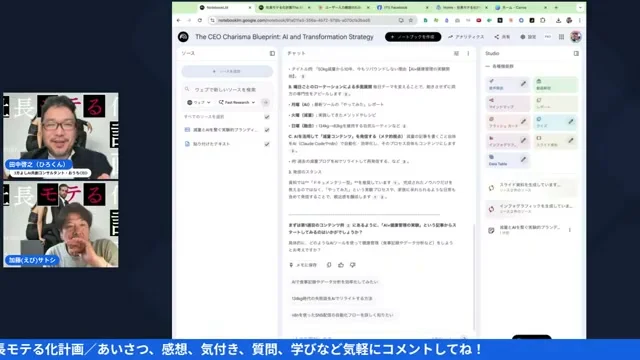
Task: Open the Chrome extensions puzzle icon
Action: 542,20
